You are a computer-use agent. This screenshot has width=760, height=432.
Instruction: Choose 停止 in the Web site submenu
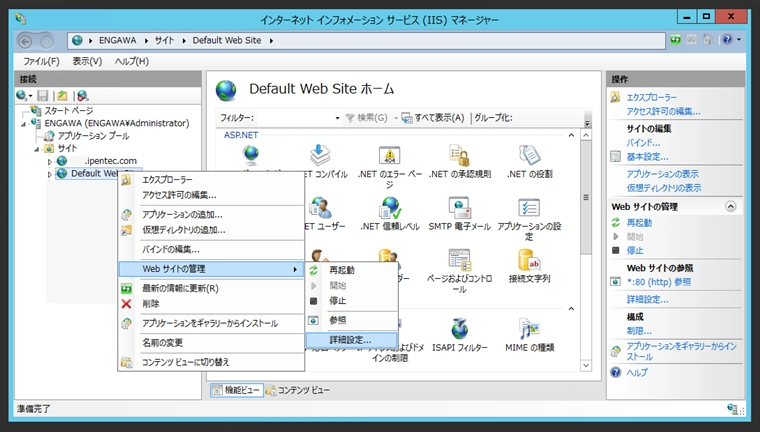(352, 301)
